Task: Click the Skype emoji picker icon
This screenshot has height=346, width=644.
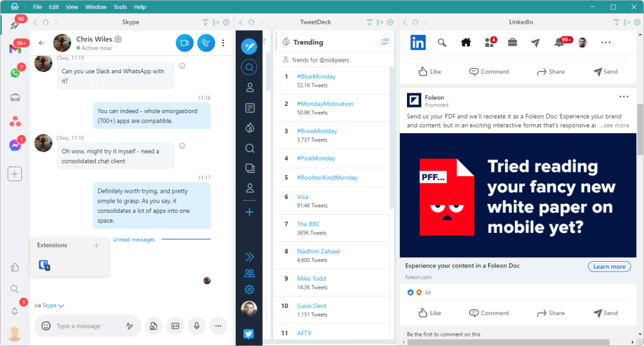Action: (x=46, y=326)
